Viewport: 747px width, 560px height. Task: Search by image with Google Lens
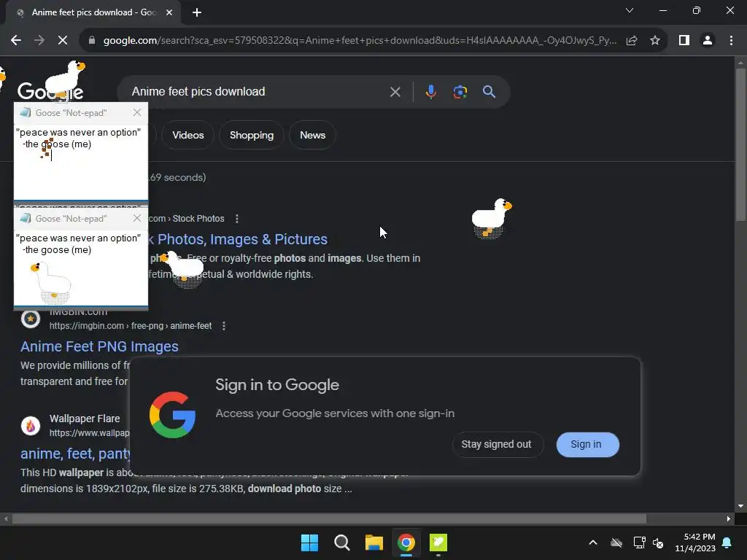click(460, 91)
